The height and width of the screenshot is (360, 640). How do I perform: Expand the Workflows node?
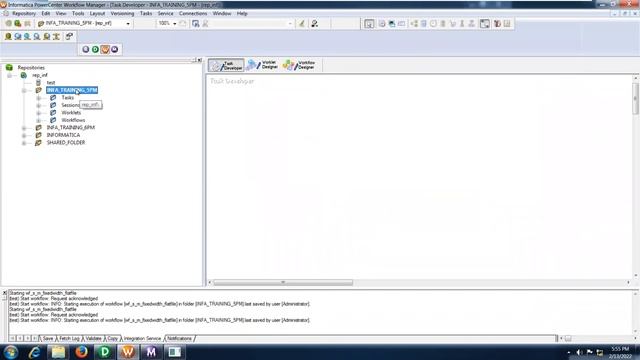pos(39,120)
